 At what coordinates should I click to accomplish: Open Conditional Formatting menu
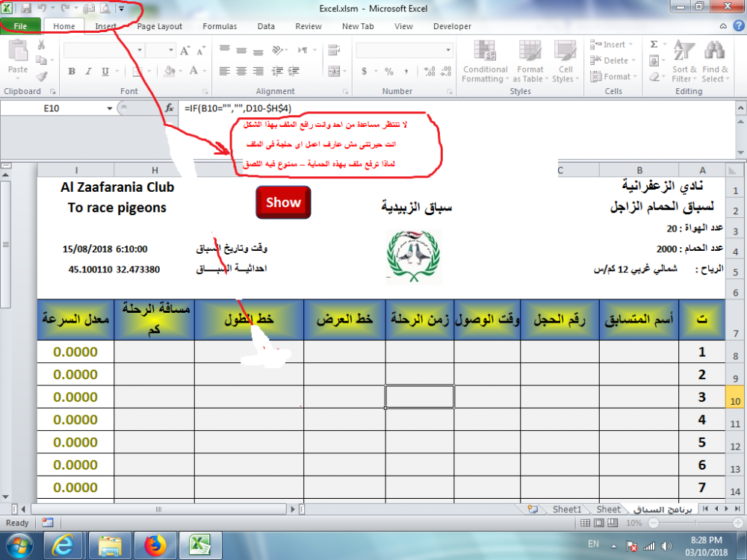point(485,61)
